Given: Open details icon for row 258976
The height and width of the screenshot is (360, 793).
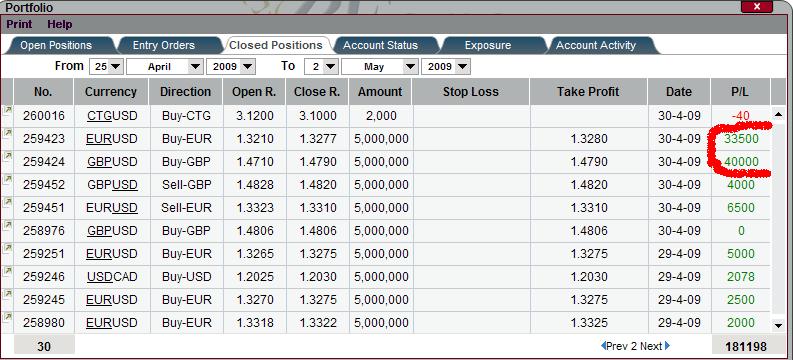Looking at the screenshot, I should pyautogui.click(x=7, y=225).
